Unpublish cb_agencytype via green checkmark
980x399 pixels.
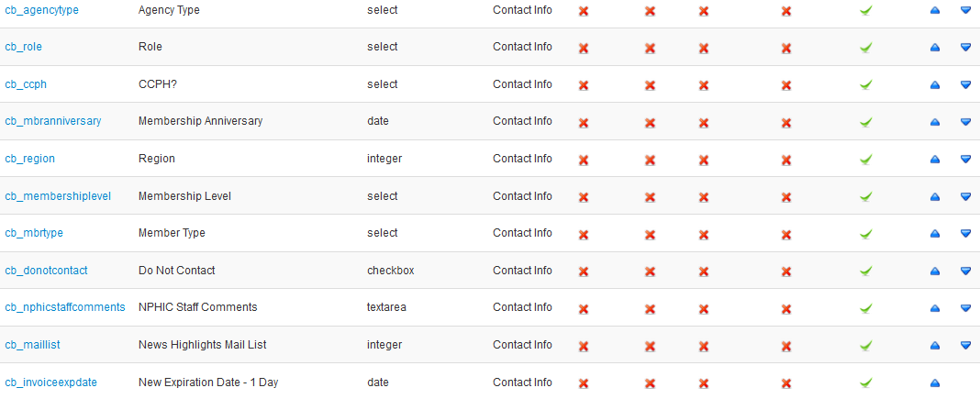pos(865,11)
